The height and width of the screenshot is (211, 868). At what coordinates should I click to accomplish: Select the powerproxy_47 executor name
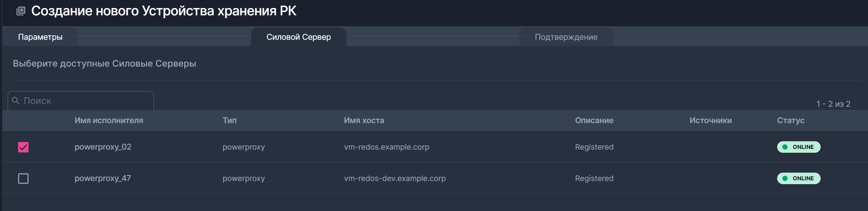point(103,179)
